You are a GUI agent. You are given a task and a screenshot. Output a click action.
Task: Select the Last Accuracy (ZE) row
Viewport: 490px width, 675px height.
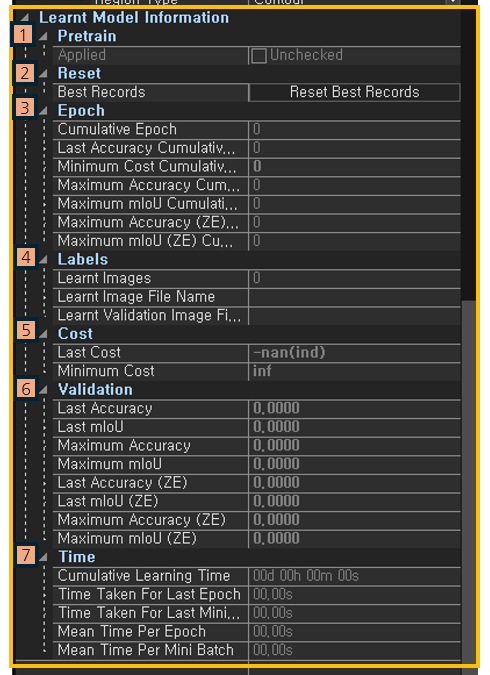[257, 483]
